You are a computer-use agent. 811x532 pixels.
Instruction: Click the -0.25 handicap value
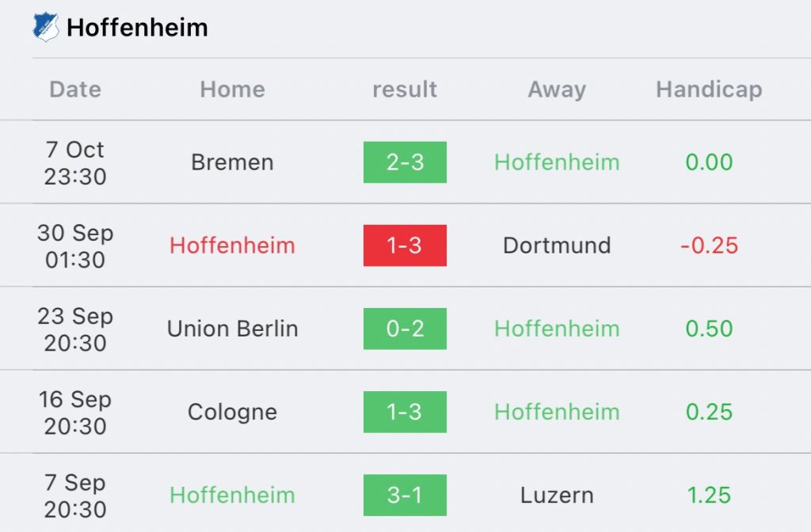709,245
